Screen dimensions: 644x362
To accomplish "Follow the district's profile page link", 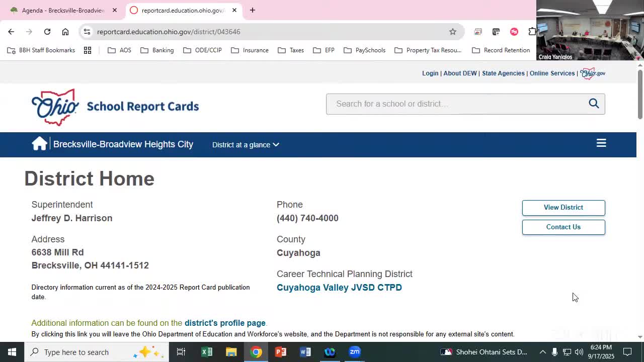I will click(x=225, y=323).
